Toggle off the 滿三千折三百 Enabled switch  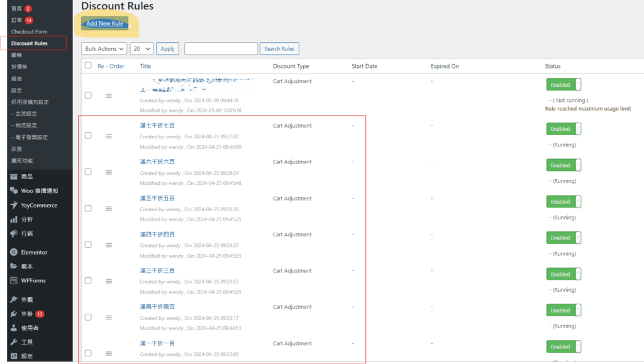point(563,274)
